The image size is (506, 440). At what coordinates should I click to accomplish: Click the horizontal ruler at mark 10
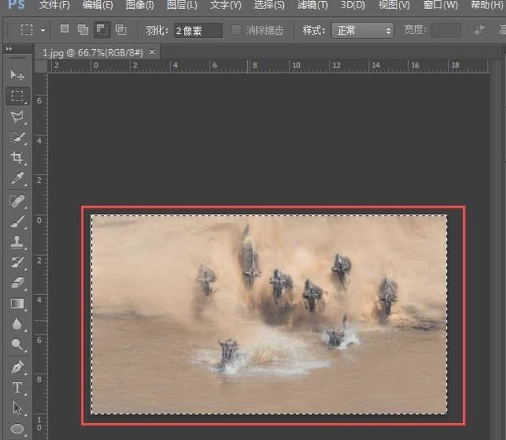pos(296,65)
